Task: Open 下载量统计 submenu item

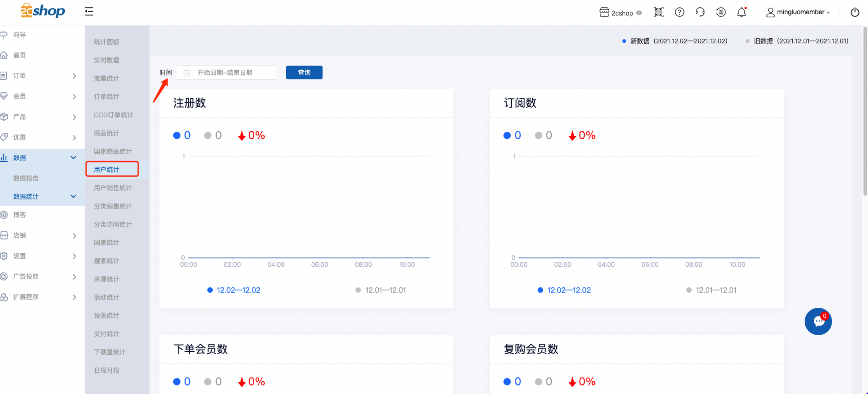Action: pyautogui.click(x=110, y=352)
